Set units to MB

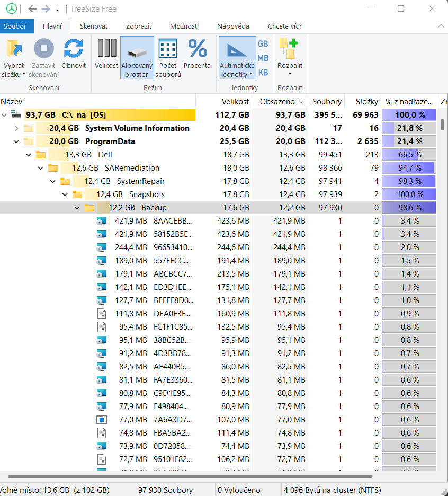point(263,58)
